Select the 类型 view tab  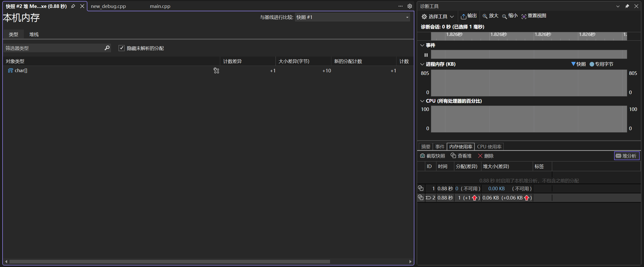click(x=13, y=34)
